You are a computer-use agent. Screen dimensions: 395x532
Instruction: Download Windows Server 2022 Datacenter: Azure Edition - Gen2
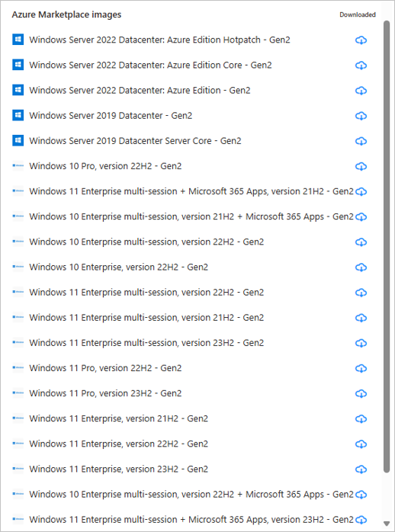[x=361, y=91]
